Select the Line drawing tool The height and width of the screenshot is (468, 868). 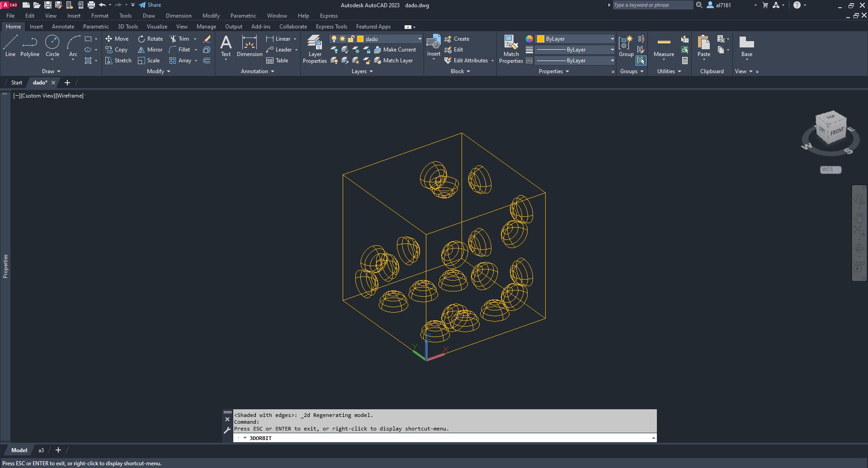point(10,46)
